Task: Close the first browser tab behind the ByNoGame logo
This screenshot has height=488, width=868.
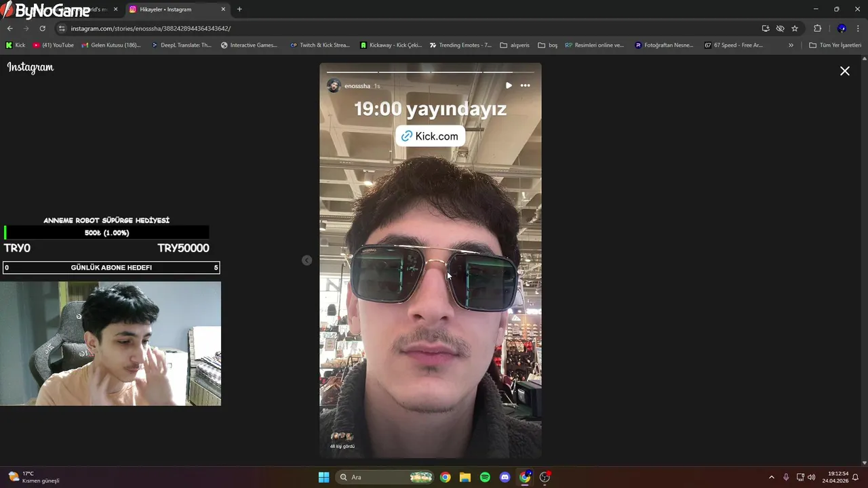Action: pos(115,9)
